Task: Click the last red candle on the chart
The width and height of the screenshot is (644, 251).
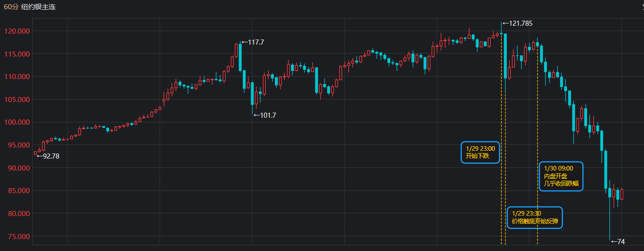Action: coord(622,194)
